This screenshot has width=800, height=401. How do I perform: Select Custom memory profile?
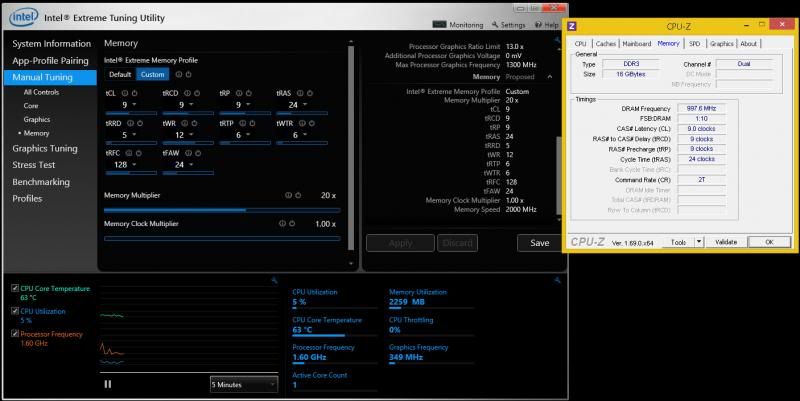152,74
